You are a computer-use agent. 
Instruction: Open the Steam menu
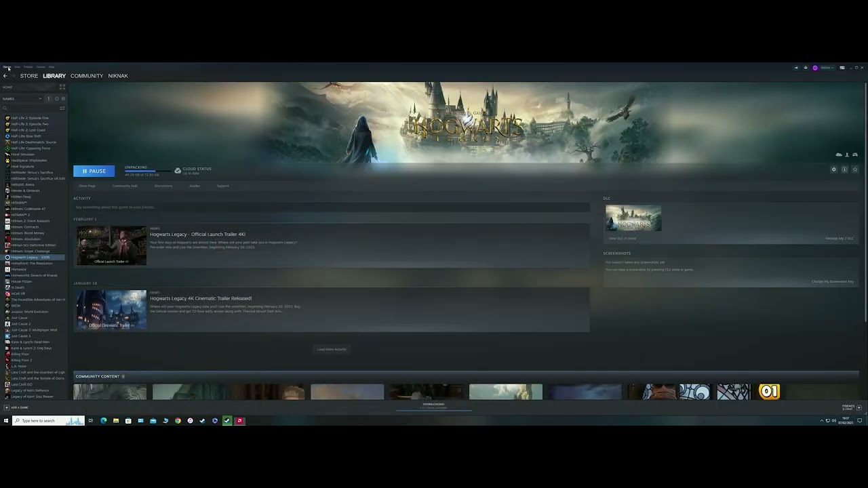click(7, 67)
